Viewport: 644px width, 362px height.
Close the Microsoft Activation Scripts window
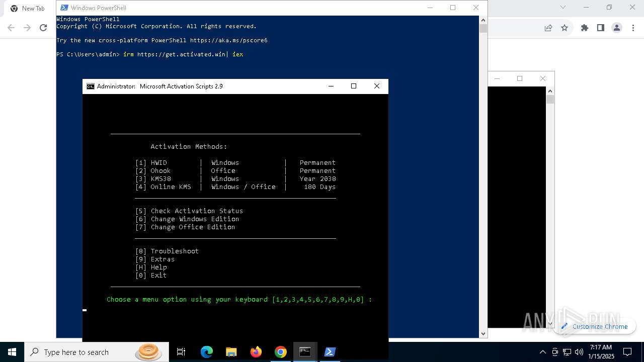376,86
